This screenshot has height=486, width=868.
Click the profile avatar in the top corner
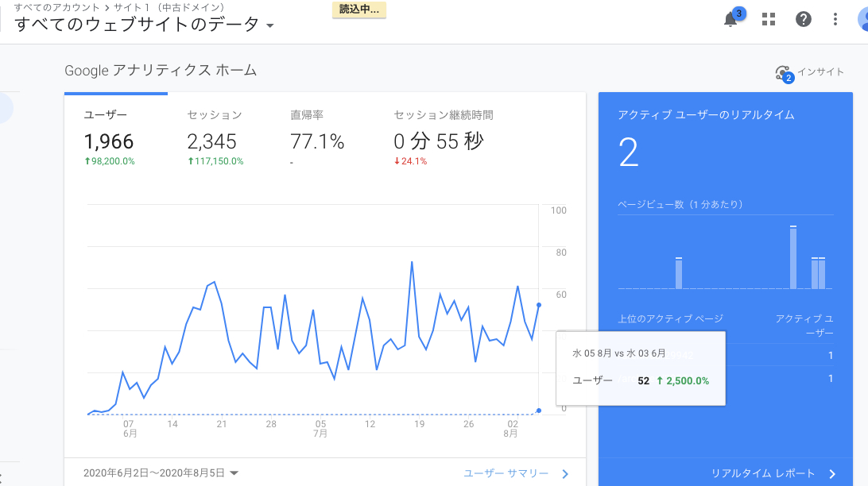(x=862, y=19)
